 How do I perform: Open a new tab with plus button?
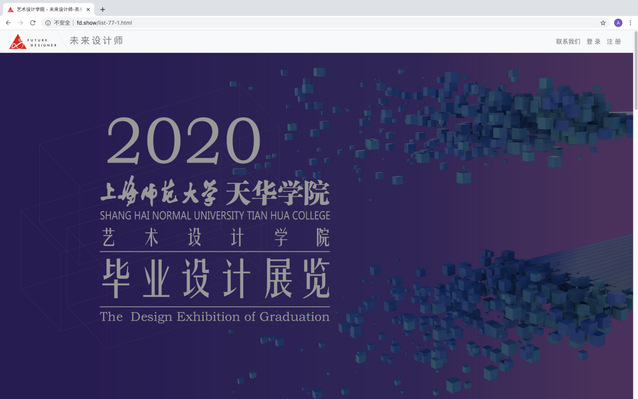[x=103, y=9]
